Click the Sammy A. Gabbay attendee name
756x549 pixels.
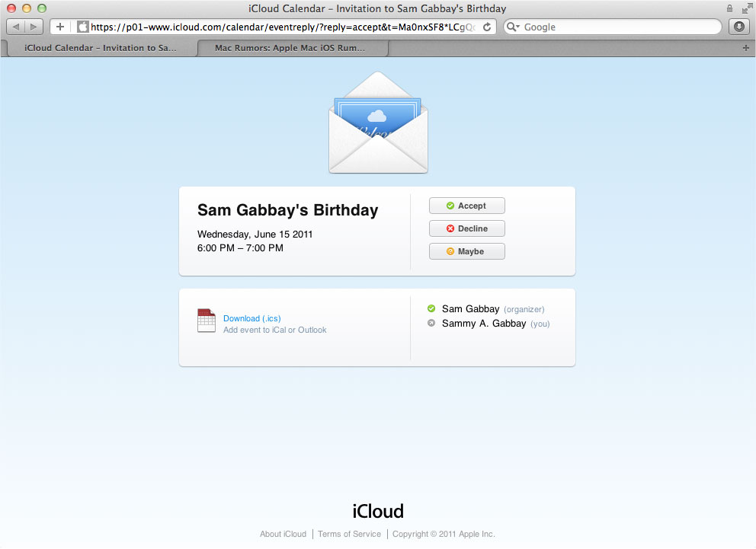click(484, 324)
